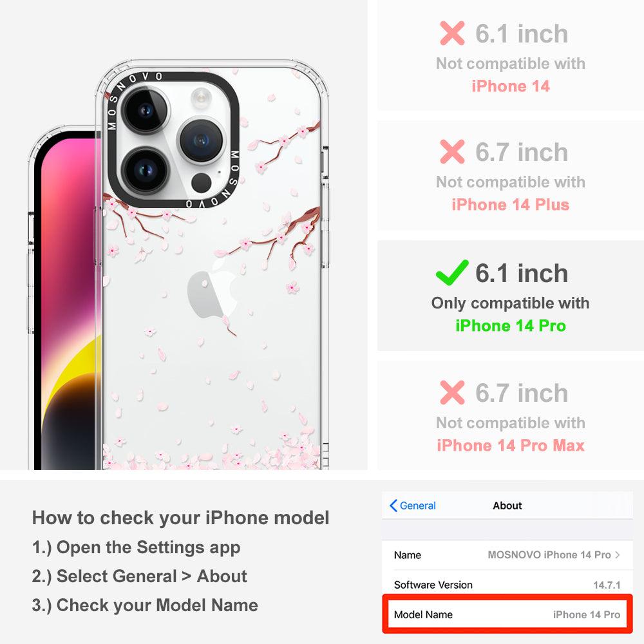The image size is (644, 644).
Task: Click the Apple logo on the phone back
Action: click(213, 290)
